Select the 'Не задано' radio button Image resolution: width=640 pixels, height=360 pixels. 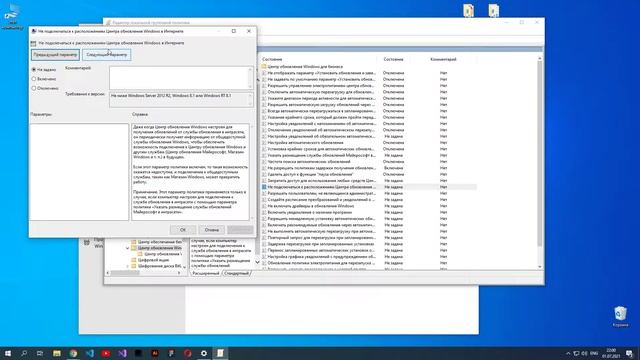(34, 70)
